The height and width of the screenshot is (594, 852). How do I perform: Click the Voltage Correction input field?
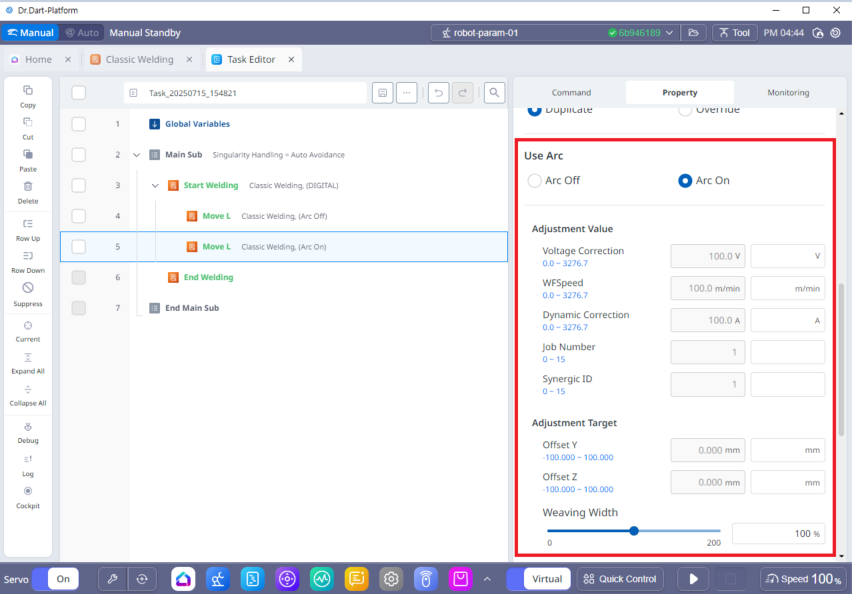pos(787,256)
